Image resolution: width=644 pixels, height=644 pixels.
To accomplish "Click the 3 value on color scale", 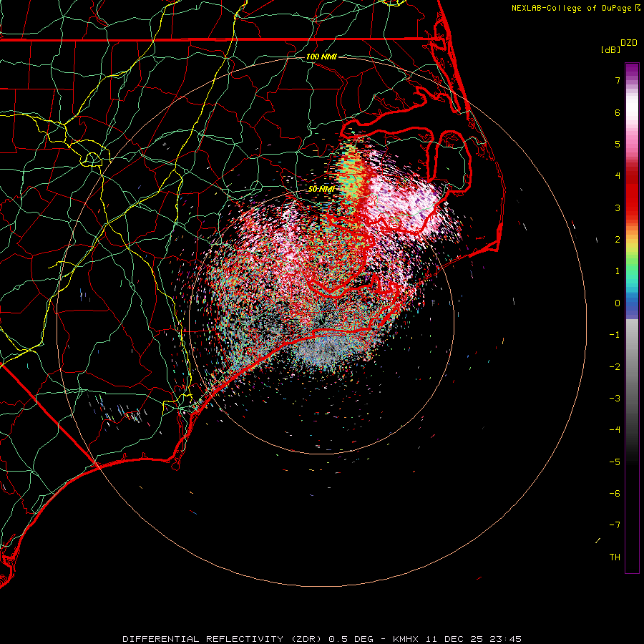I will pos(618,208).
